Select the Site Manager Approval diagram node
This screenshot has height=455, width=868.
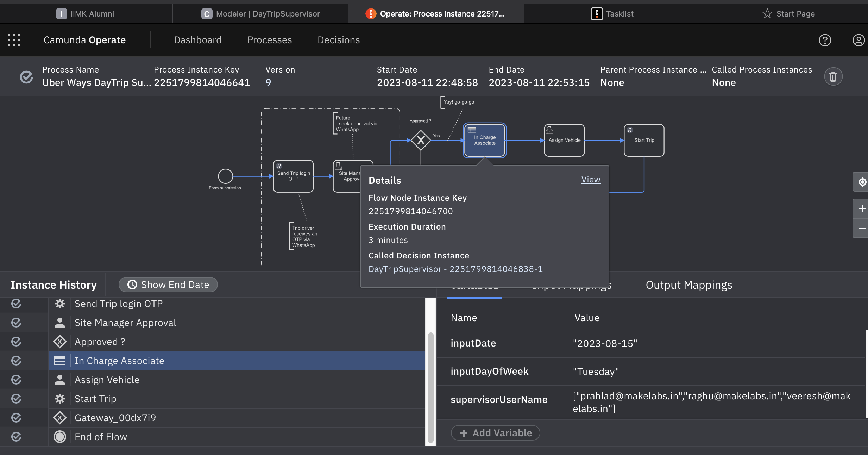(347, 176)
